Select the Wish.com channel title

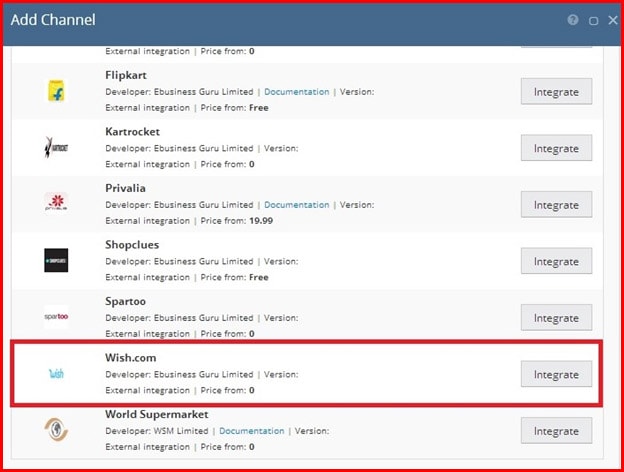click(131, 358)
